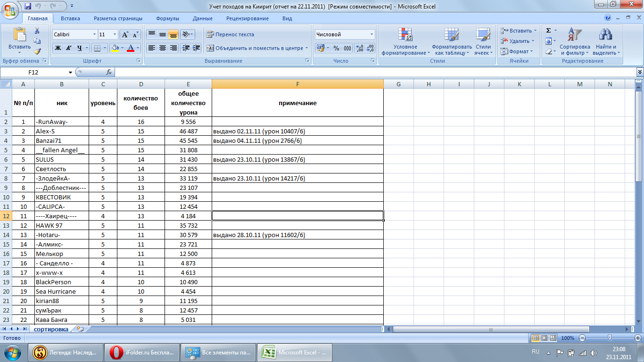Enable Перенос текста text wrapping

point(230,34)
